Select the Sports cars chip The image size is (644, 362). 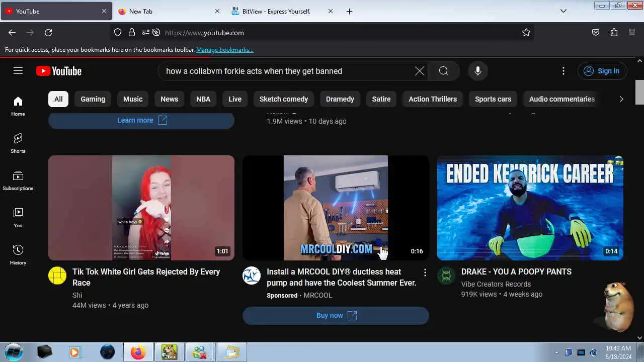[493, 99]
